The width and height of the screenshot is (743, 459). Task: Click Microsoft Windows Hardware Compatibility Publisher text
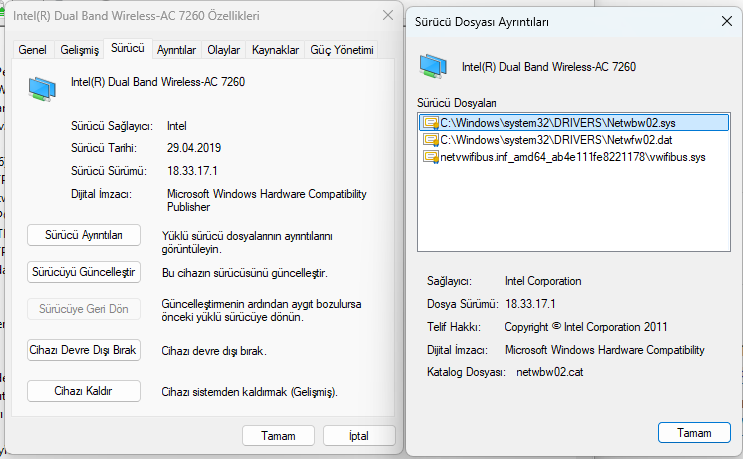click(x=267, y=200)
